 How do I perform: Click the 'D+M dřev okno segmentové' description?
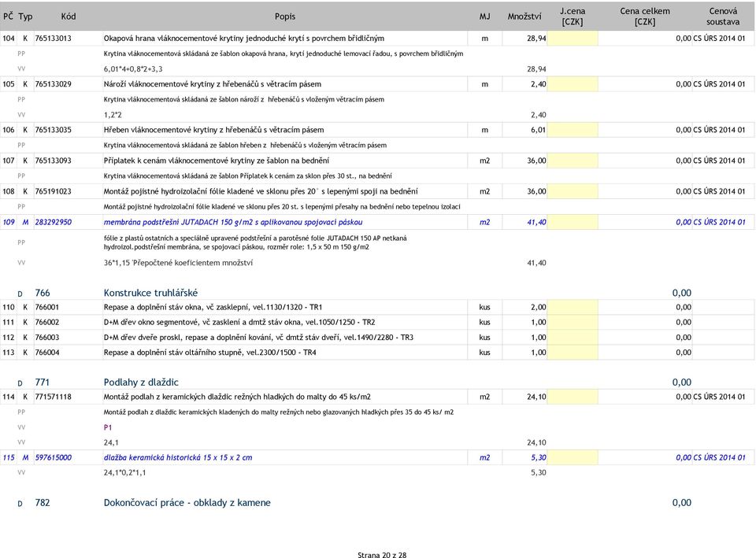pyautogui.click(x=239, y=322)
